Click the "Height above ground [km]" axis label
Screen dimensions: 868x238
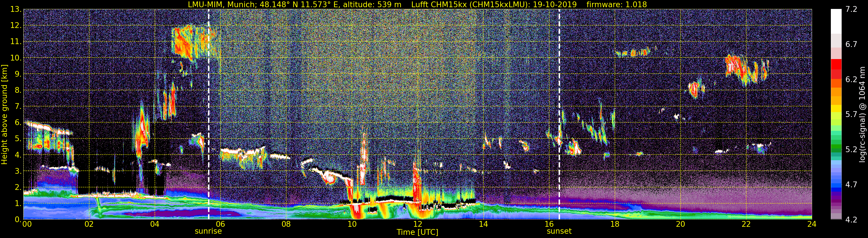(x=4, y=114)
